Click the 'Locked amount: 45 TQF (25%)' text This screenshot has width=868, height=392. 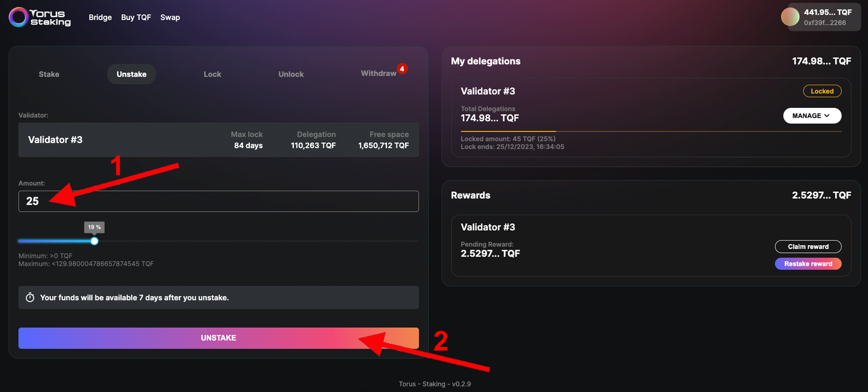(x=508, y=139)
